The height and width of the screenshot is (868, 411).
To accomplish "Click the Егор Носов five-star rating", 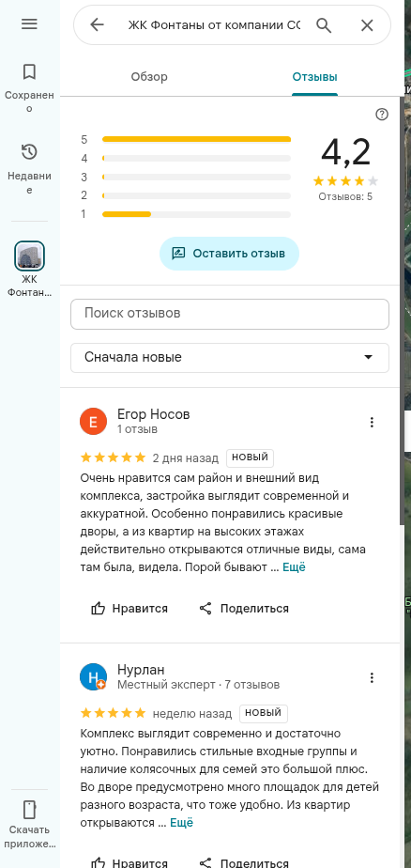I will point(114,457).
